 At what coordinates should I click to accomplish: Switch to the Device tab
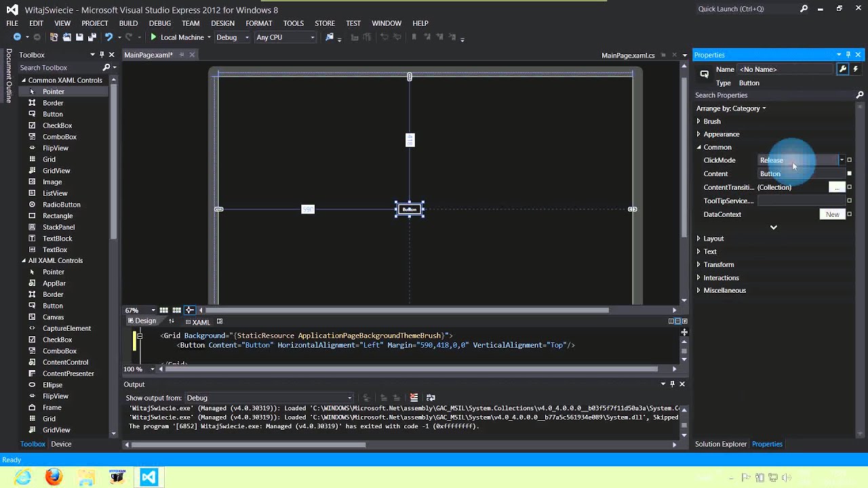(x=61, y=444)
